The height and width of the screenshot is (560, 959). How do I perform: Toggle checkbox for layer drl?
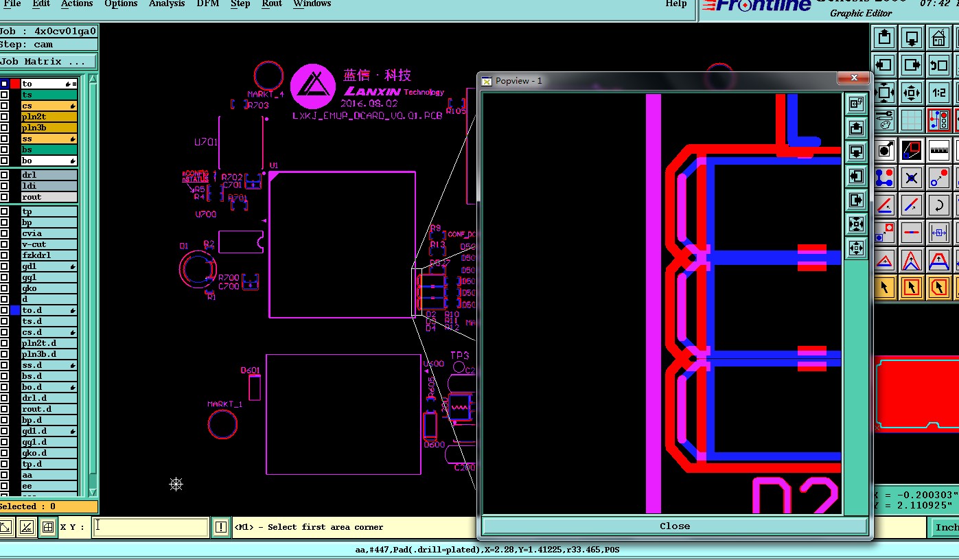5,175
